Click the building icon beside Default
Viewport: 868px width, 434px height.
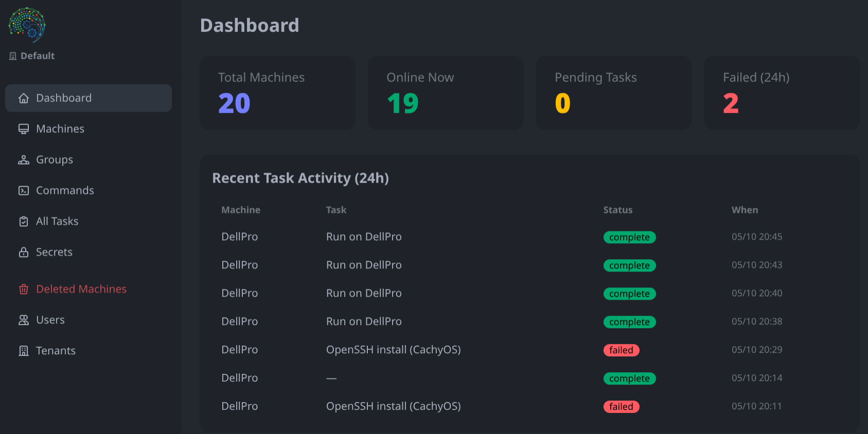coord(13,56)
